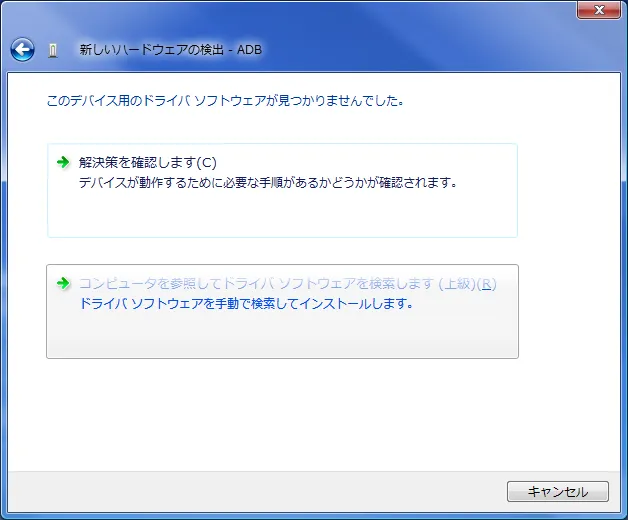Click green arrow next to コンピュータを参照して
Image resolution: width=628 pixels, height=520 pixels.
click(x=63, y=284)
